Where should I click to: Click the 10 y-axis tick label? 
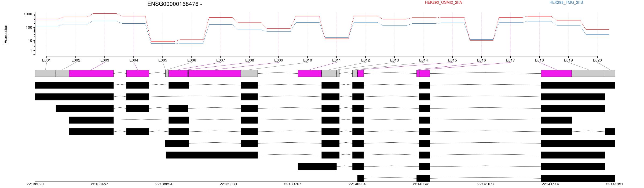[x=30, y=41]
